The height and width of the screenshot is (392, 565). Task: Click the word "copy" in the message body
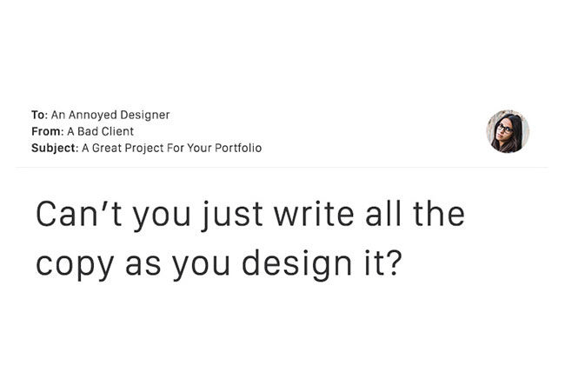point(75,265)
